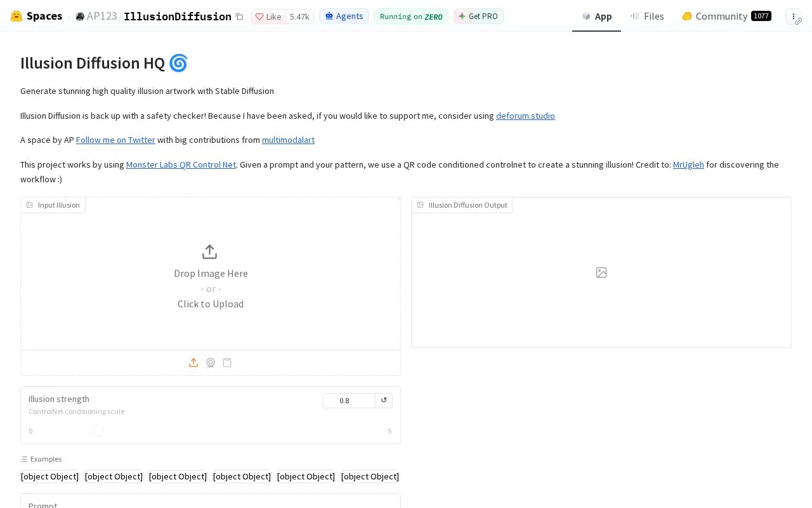Select the upload file source icon
The width and height of the screenshot is (812, 508).
(193, 363)
